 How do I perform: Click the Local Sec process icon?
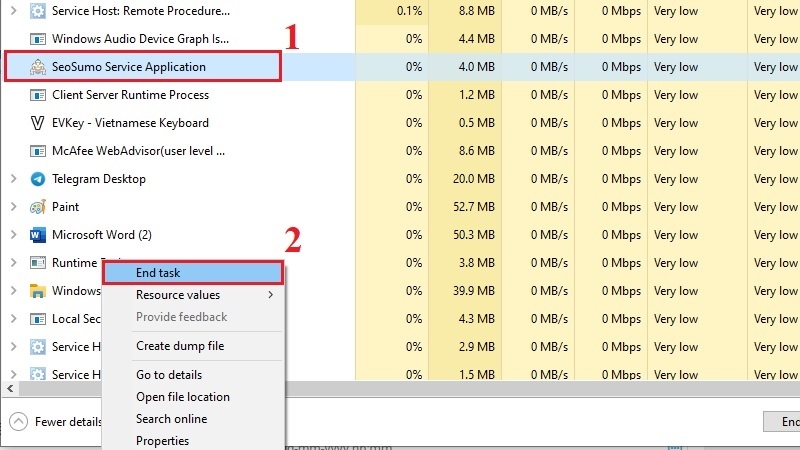[38, 319]
